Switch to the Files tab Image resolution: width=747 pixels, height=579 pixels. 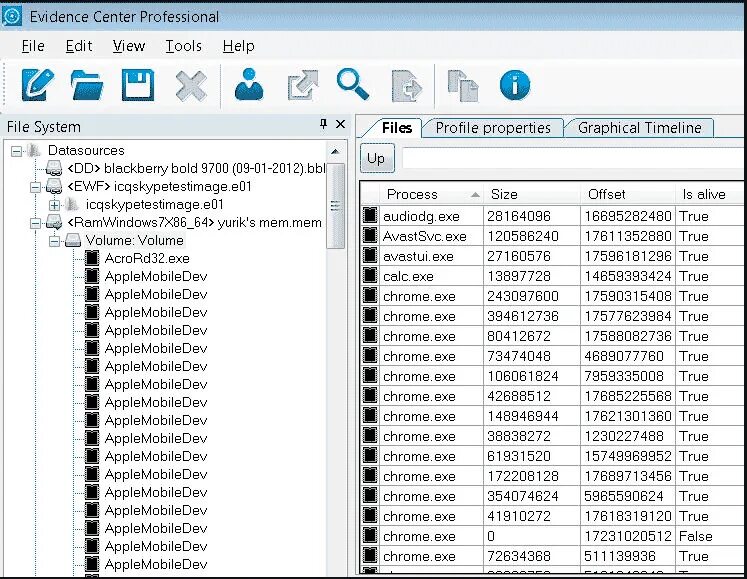pos(396,128)
